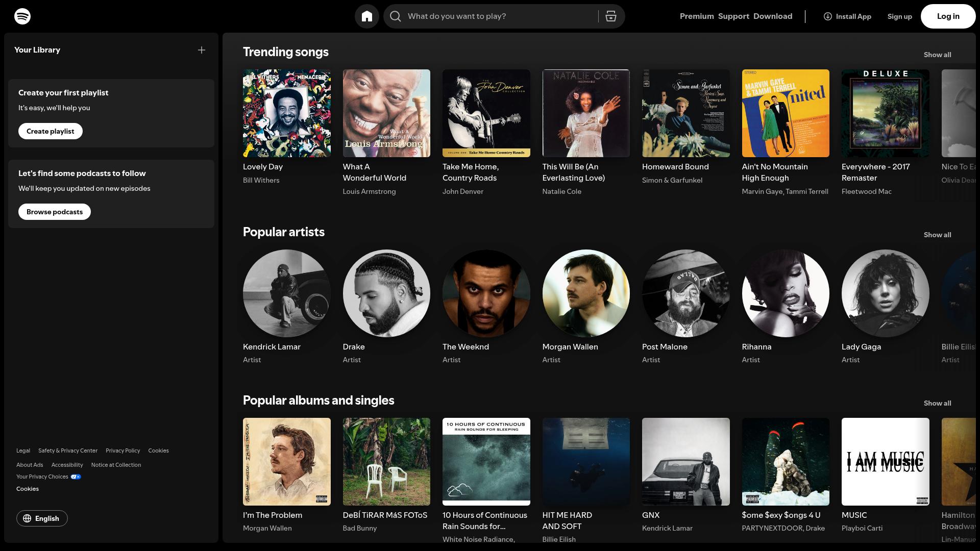This screenshot has height=551, width=980.
Task: Open DeBÍ TiRAR MáS FOToS album cover
Action: pyautogui.click(x=386, y=462)
